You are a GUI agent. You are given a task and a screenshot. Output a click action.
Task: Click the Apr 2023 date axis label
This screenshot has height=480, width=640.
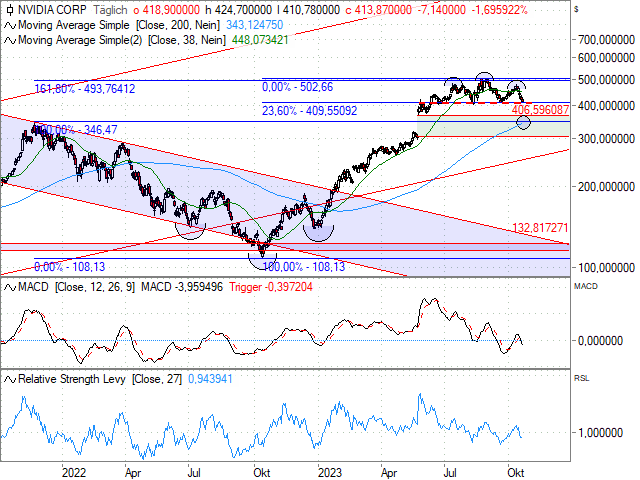click(x=389, y=473)
